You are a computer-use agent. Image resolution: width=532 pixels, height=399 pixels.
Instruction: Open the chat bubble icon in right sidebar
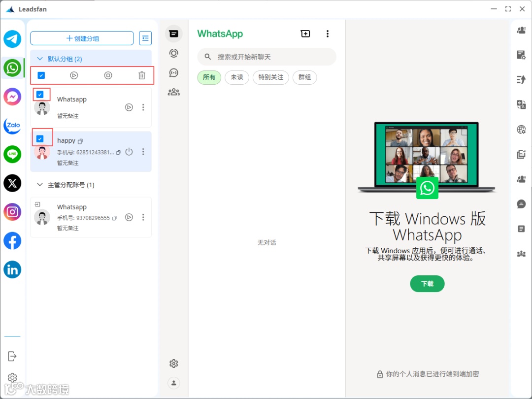point(521,204)
